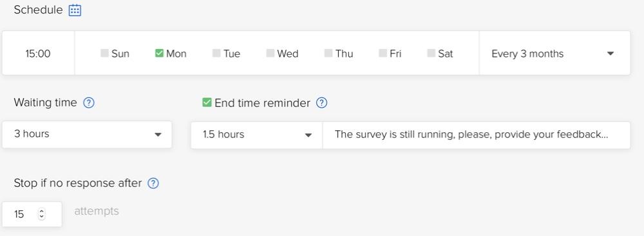Viewport: 644px width, 236px height.
Task: Disable the End time reminder checkbox
Action: click(x=207, y=103)
